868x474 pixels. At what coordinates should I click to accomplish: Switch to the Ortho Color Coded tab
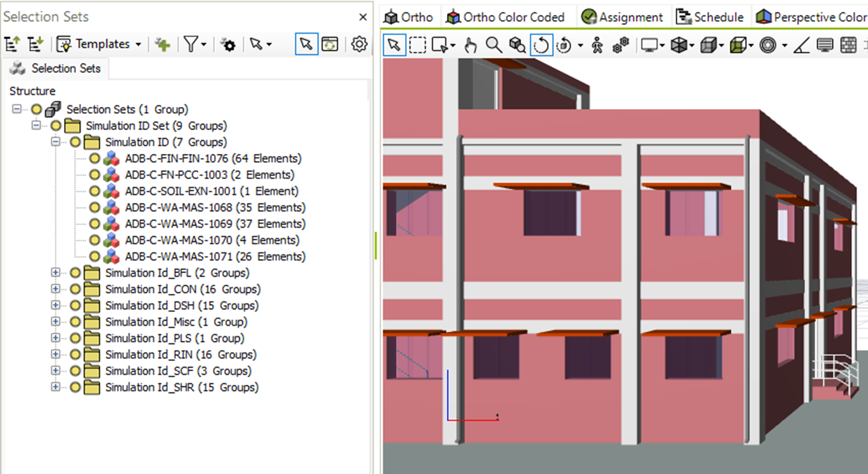click(x=505, y=17)
